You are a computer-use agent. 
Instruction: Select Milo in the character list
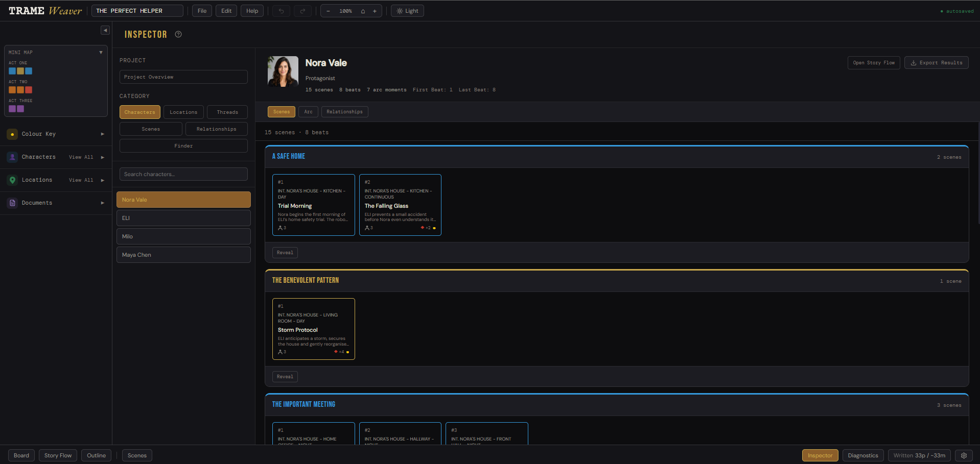click(x=183, y=236)
